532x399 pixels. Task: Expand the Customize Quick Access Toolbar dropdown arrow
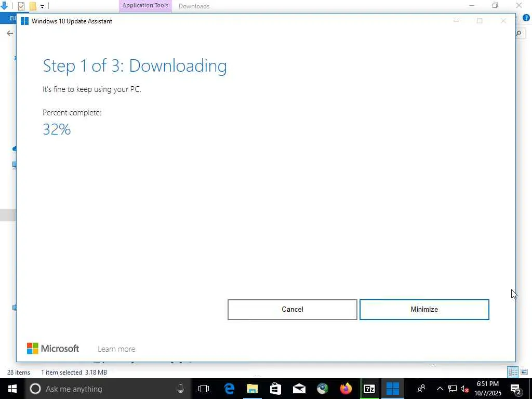[42, 6]
